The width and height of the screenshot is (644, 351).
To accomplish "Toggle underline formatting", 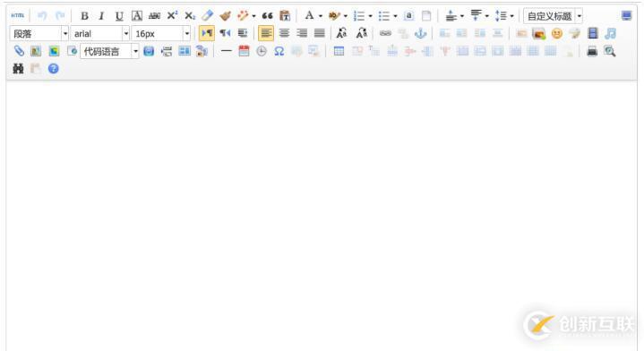I will tap(119, 15).
